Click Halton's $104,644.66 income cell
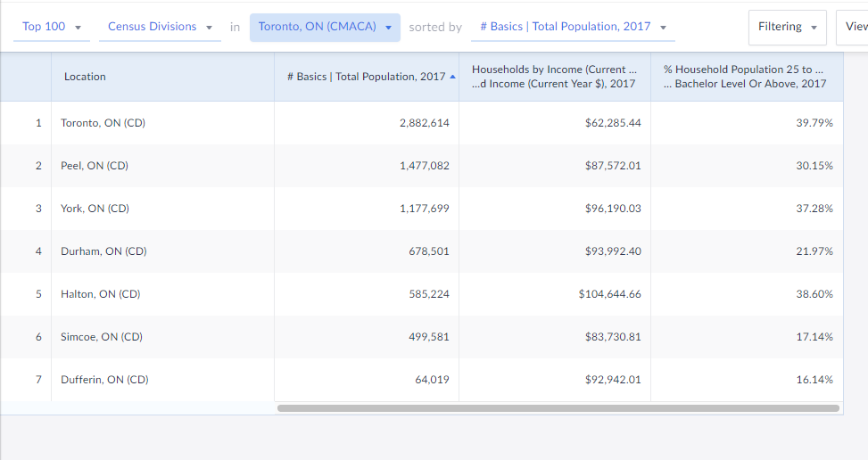868x460 pixels. click(609, 294)
